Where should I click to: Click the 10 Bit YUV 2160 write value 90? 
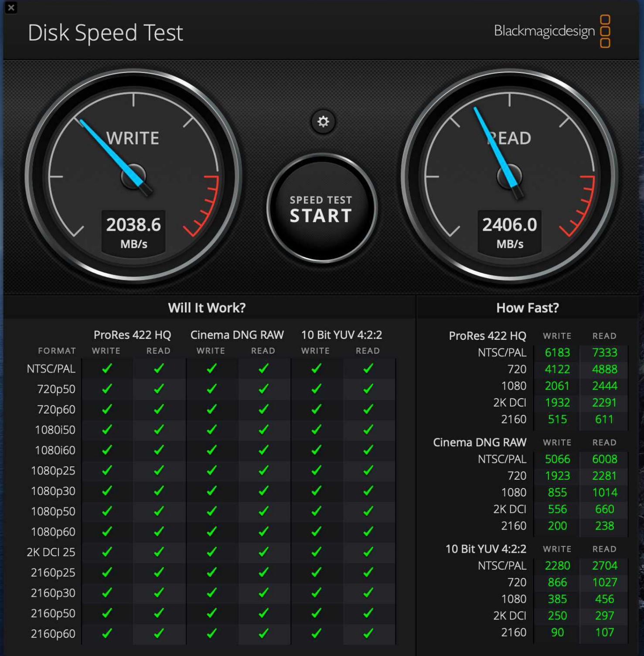(557, 632)
